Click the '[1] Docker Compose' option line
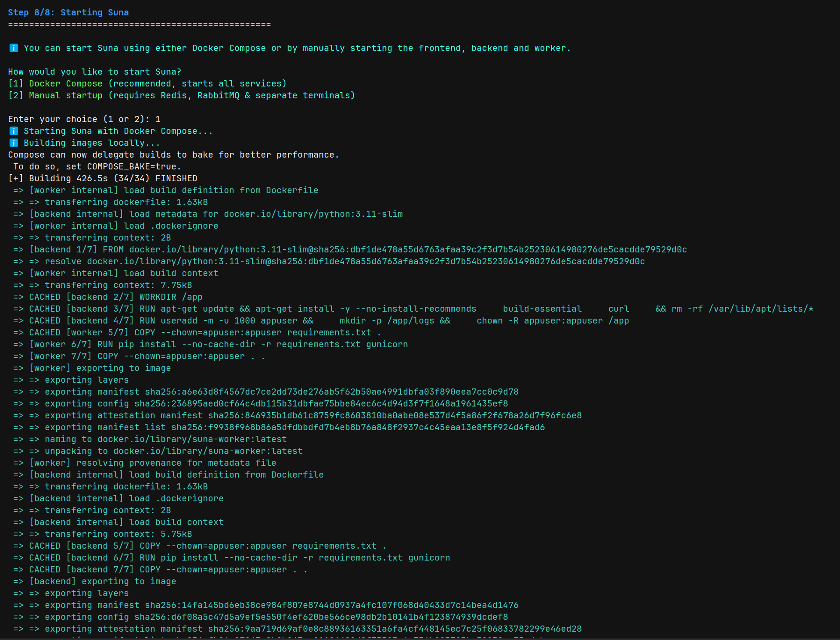This screenshot has height=640, width=840. (147, 83)
